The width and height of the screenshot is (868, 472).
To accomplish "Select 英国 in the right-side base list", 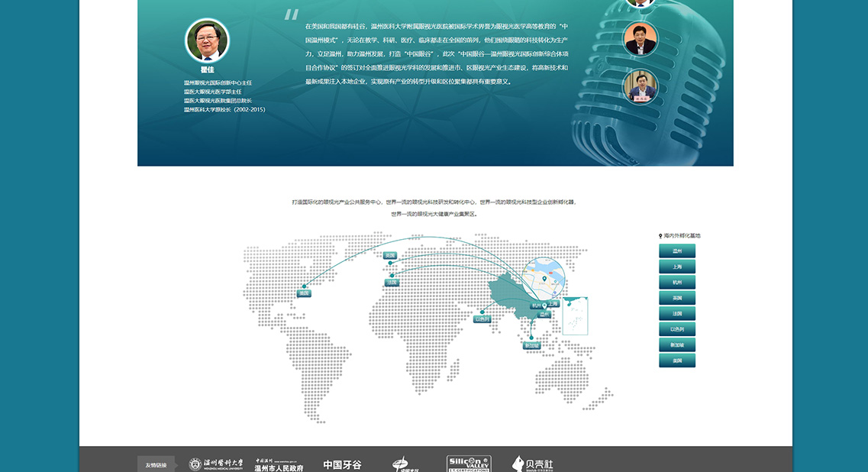I will [x=677, y=298].
